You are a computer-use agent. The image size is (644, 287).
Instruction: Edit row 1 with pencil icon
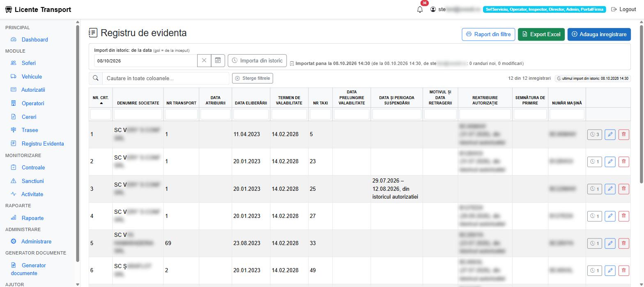[x=610, y=134]
